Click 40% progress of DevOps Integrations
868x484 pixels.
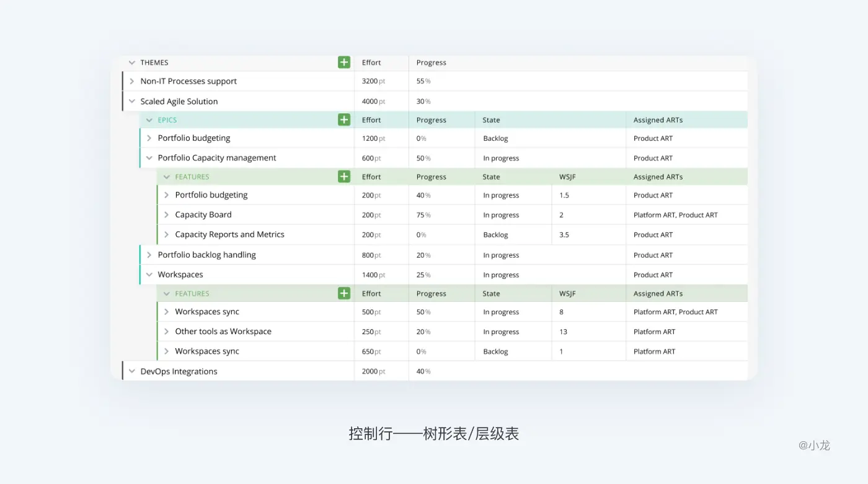(x=423, y=371)
